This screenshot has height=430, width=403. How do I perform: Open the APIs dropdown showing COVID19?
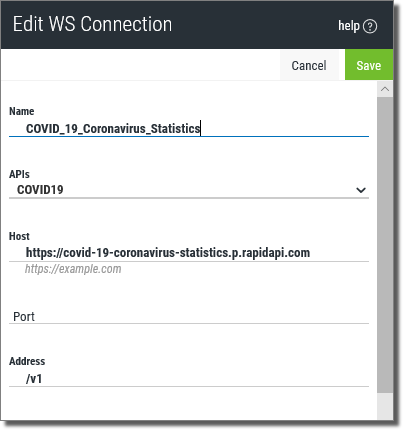(x=189, y=190)
